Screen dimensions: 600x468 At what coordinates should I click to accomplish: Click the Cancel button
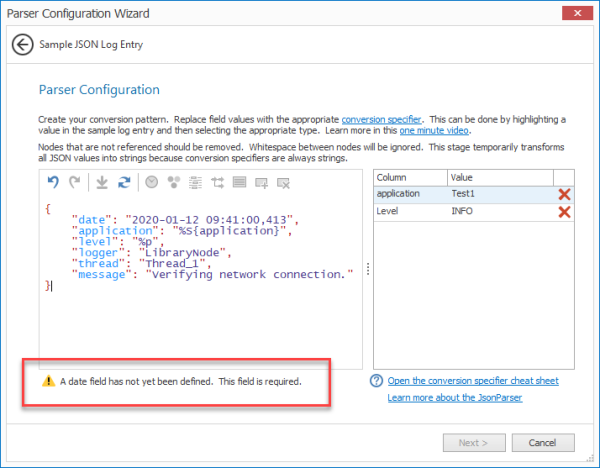coord(543,443)
